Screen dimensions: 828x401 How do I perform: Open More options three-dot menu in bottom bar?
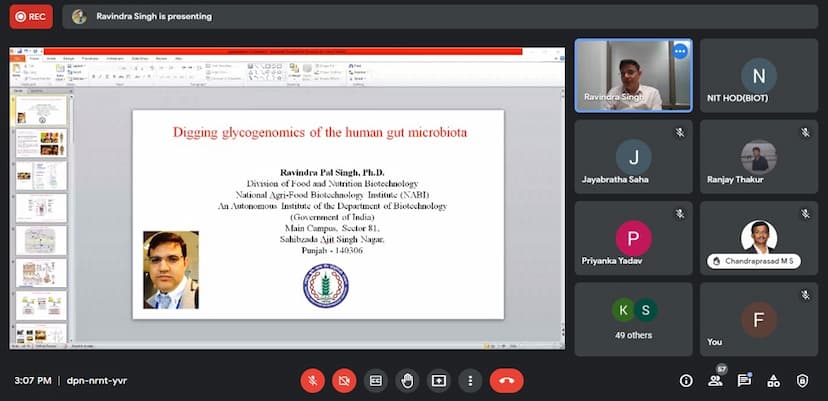(x=470, y=380)
